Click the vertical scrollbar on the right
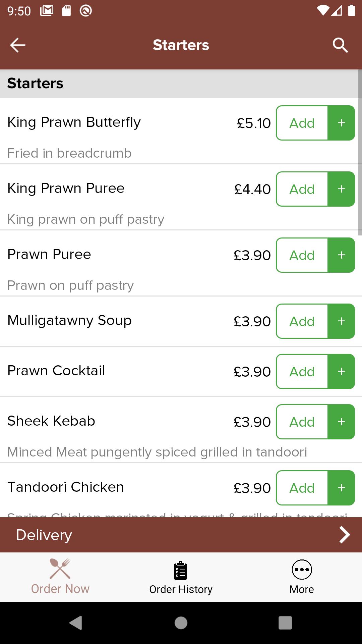362x644 pixels. tap(360, 152)
